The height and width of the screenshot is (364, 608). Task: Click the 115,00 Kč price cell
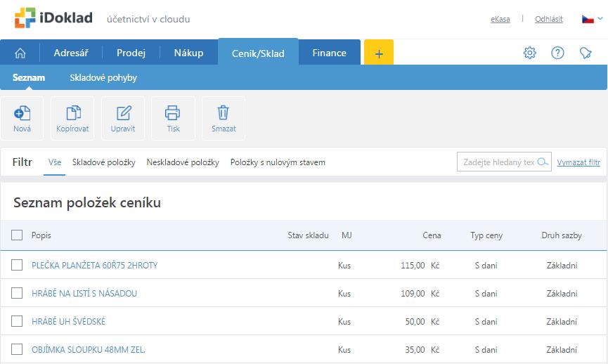420,266
